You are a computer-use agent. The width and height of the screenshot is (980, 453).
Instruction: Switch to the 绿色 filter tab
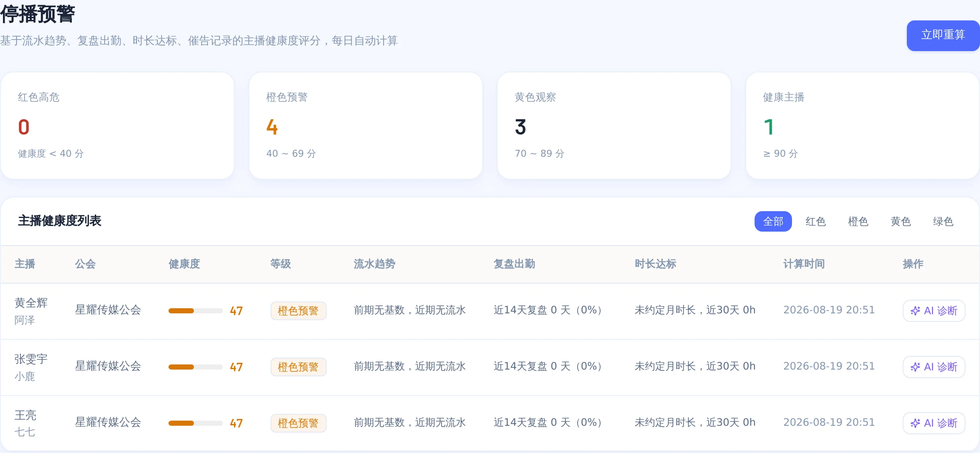(x=943, y=221)
